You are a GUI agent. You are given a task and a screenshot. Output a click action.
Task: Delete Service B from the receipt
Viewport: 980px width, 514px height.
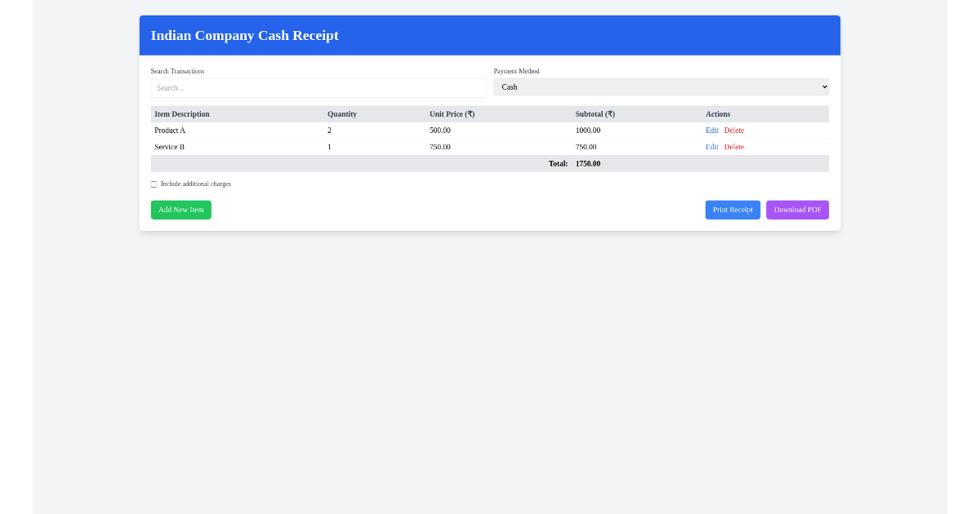733,147
